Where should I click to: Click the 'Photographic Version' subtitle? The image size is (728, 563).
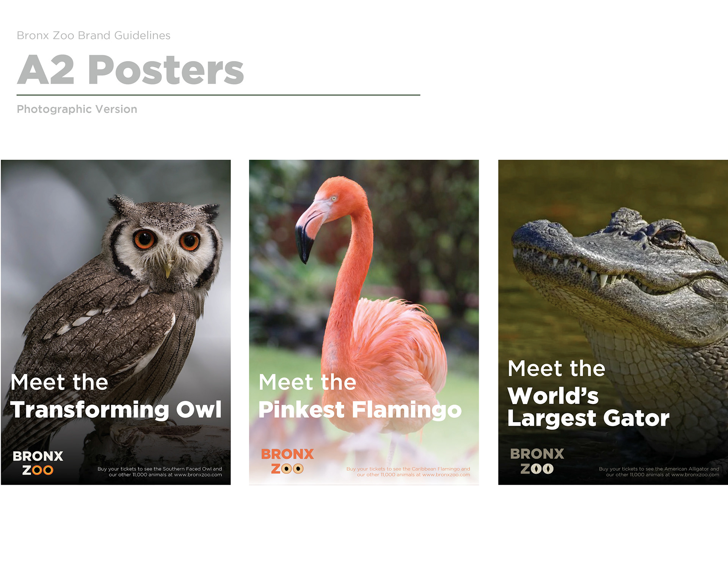click(x=77, y=109)
